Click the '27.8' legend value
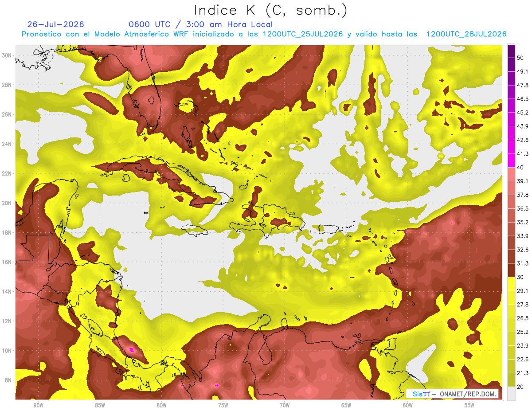 (523, 304)
